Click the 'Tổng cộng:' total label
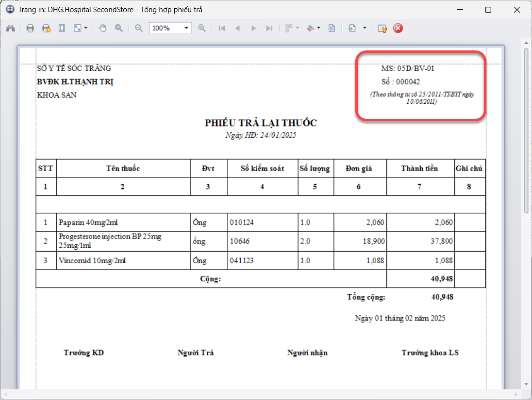This screenshot has height=400, width=532. click(x=366, y=297)
